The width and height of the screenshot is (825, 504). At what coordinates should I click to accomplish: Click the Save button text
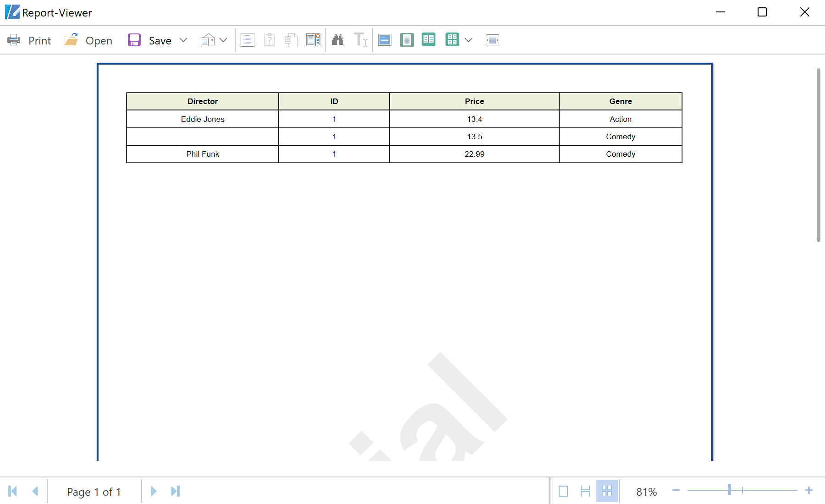point(160,41)
